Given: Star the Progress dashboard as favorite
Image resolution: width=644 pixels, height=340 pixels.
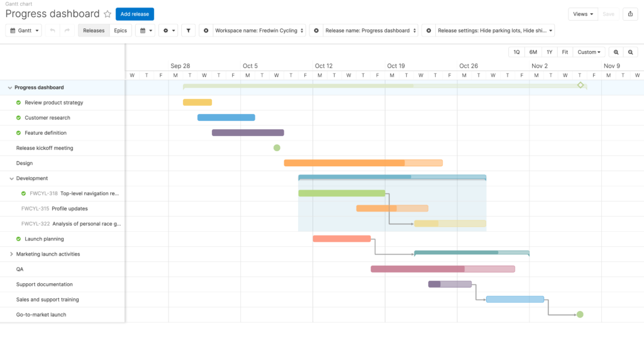Looking at the screenshot, I should tap(108, 14).
